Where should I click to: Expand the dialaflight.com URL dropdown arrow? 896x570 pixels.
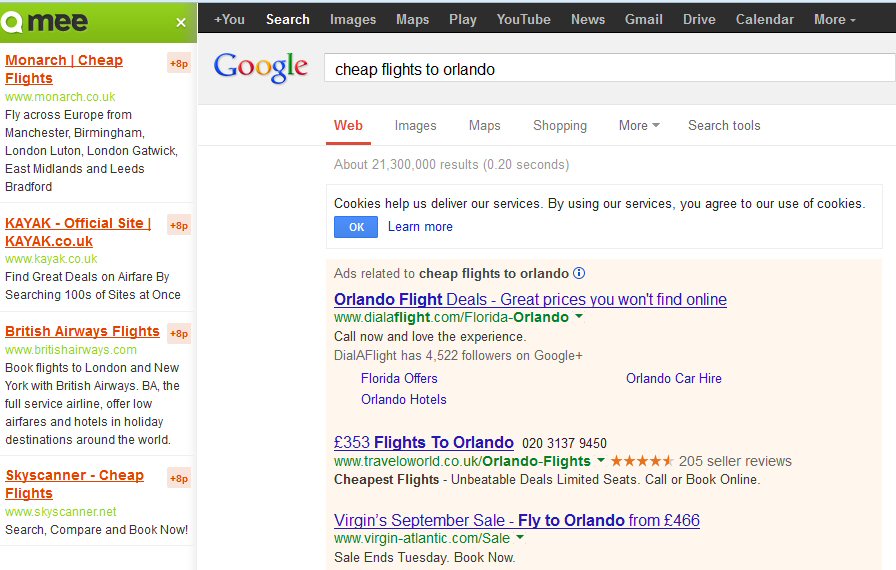click(579, 316)
